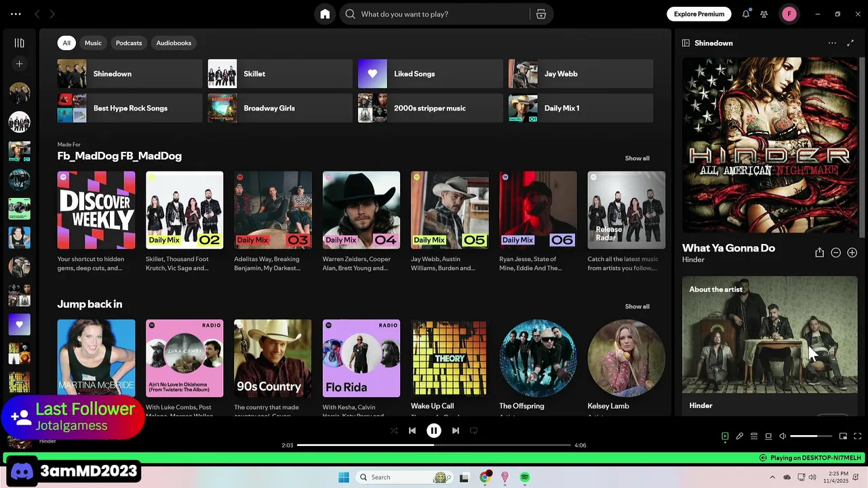Open the profile avatar F menu

point(789,14)
